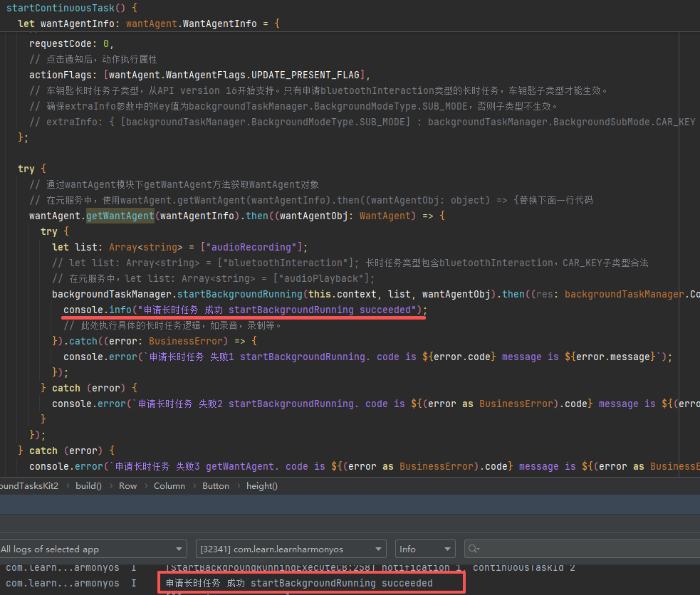Click the console.error line with 失败3 getWantAgent
Viewport: 700px width, 595px height.
click(365, 466)
